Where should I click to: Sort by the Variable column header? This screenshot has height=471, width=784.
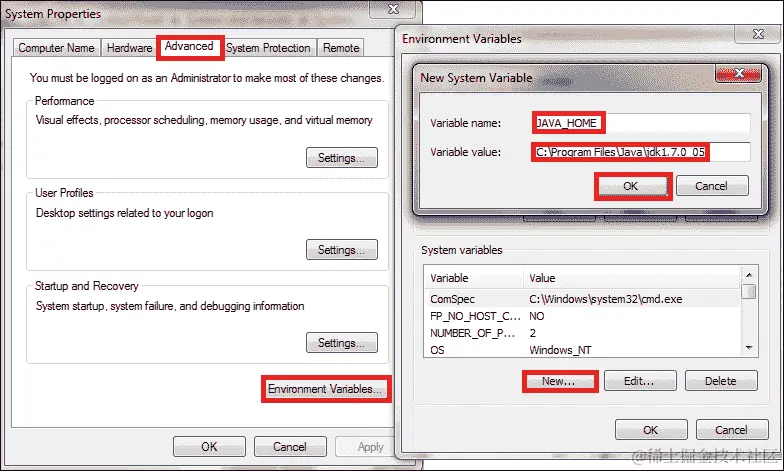click(474, 278)
